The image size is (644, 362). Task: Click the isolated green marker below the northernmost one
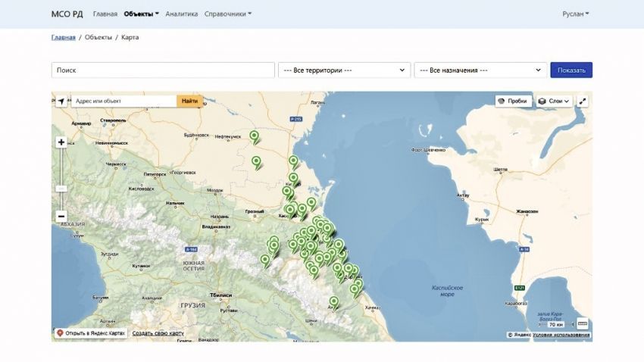[257, 161]
